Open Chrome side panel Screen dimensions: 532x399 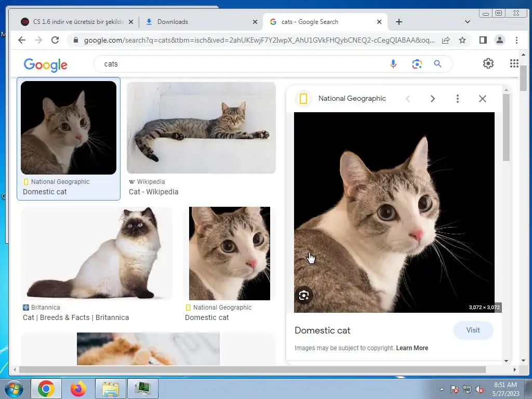click(483, 40)
